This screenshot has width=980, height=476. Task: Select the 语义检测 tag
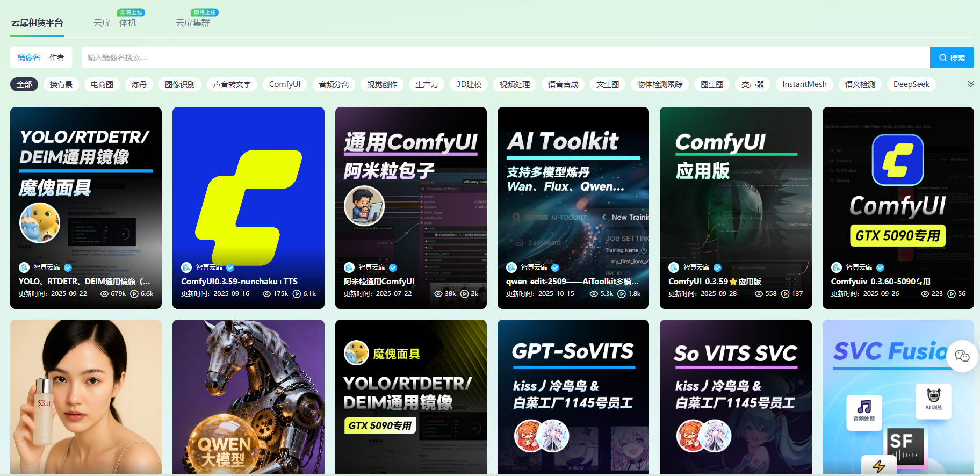(x=860, y=84)
